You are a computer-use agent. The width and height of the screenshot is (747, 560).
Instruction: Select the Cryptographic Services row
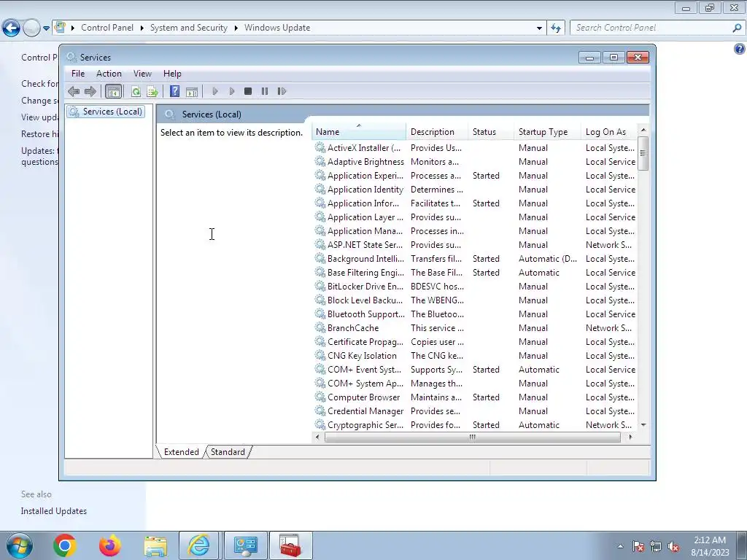coord(475,425)
